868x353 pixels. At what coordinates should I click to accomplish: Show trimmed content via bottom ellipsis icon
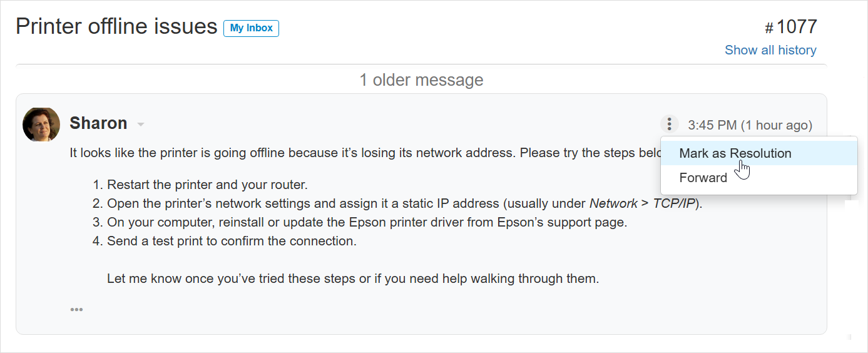(76, 309)
